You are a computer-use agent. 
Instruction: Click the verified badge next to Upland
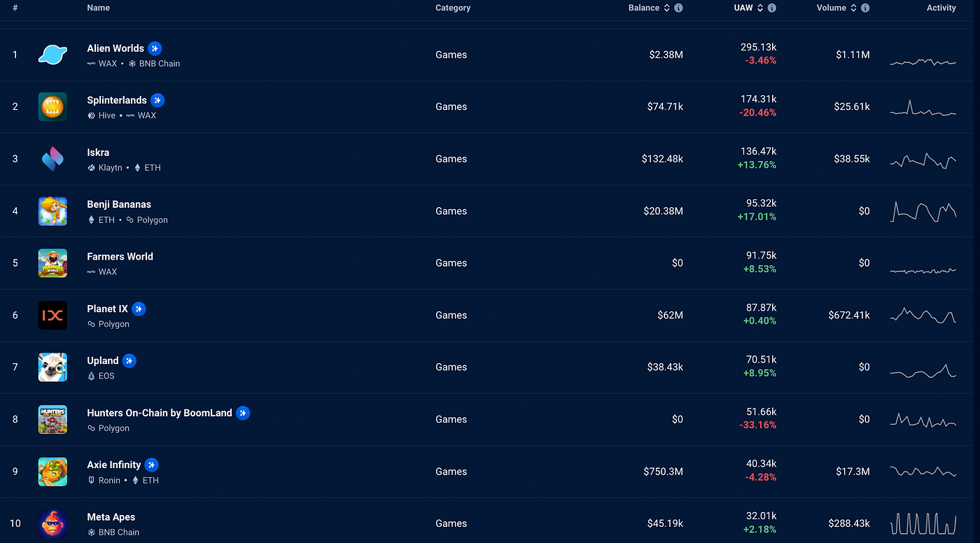coord(129,360)
